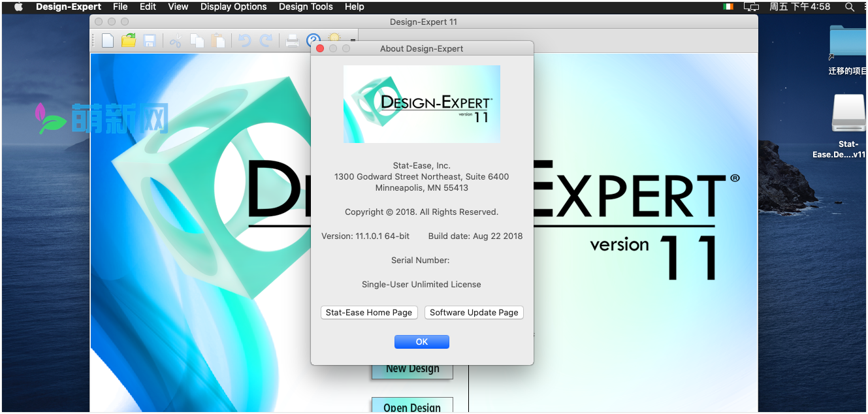Open the View menu
868x414 pixels.
point(178,7)
